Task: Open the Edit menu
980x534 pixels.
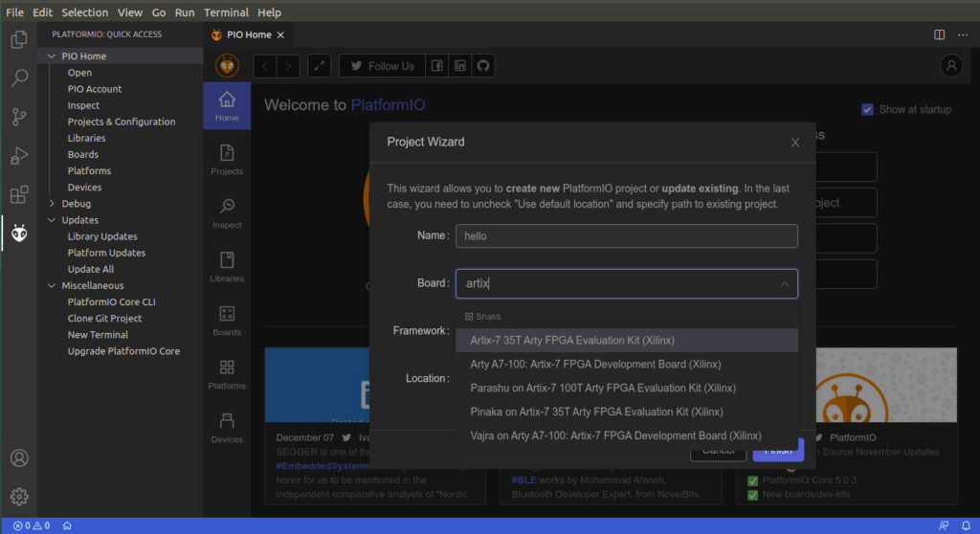Action: coord(42,11)
